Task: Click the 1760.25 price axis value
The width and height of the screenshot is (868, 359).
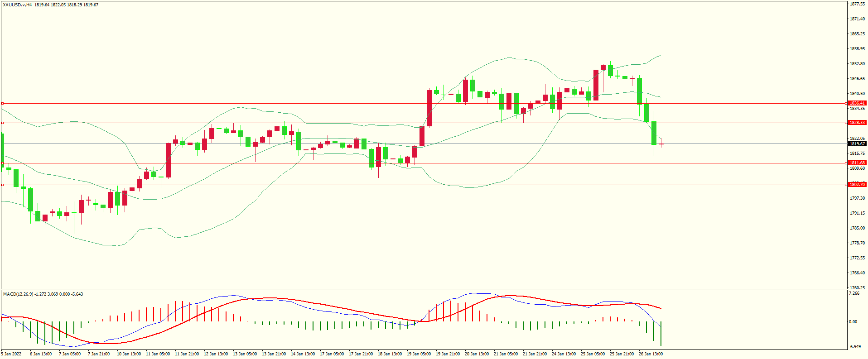Action: 857,288
